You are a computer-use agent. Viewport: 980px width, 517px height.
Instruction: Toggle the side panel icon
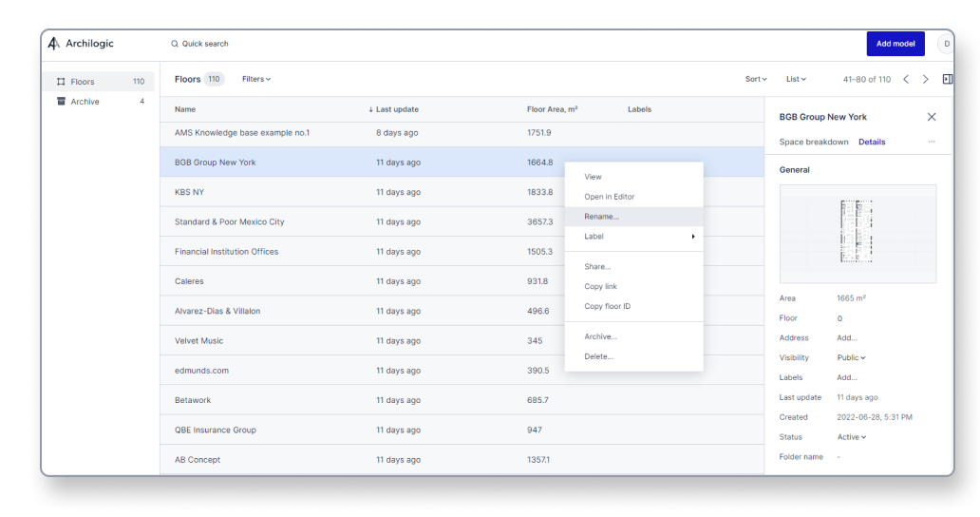click(x=948, y=80)
